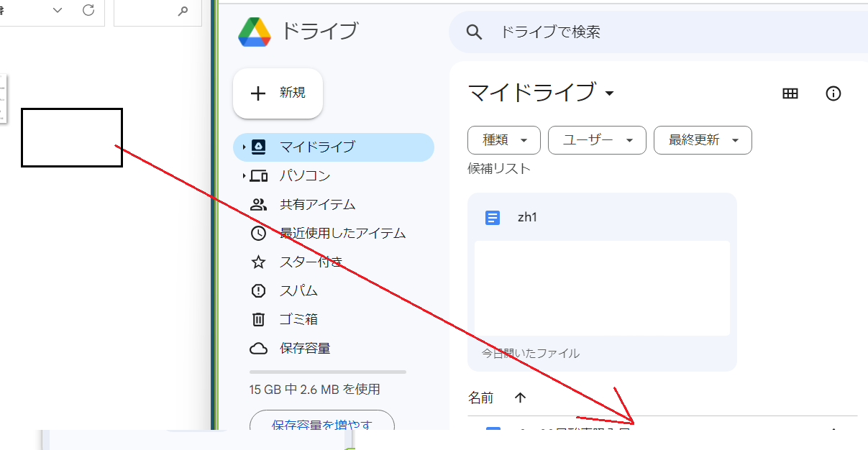Click the search magnifier icon in Drive

[473, 32]
